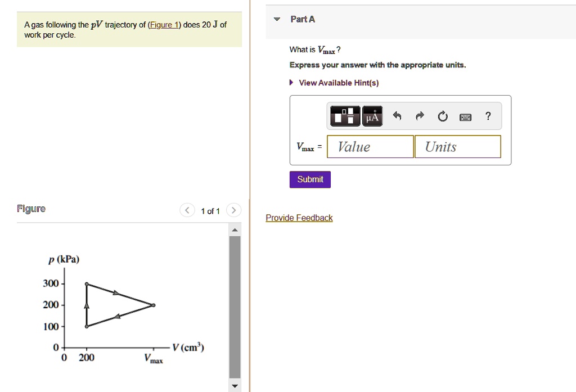Open answer formatting help with the question mark

tap(488, 116)
